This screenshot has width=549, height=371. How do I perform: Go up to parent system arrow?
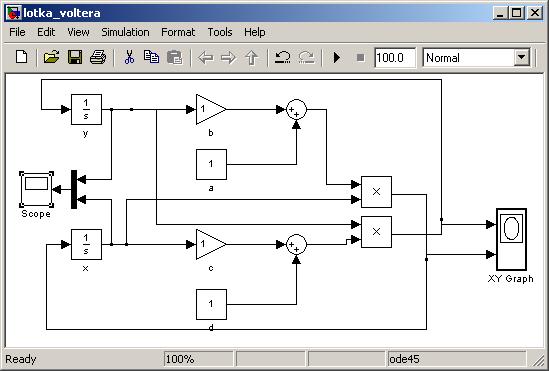(x=251, y=57)
